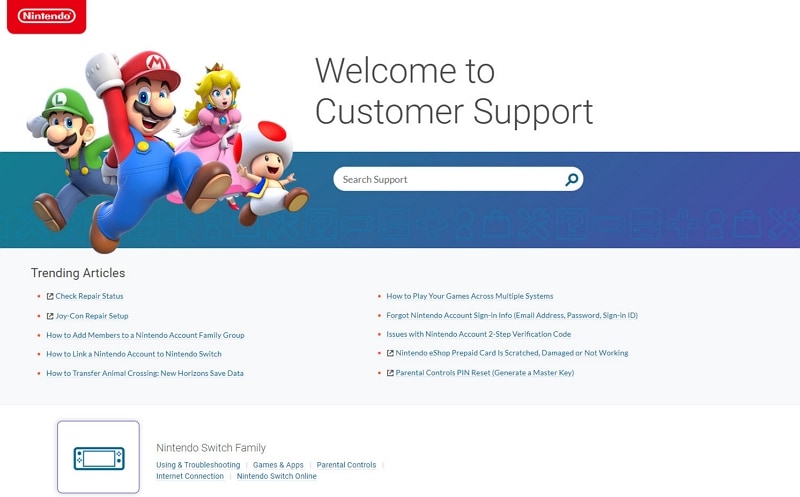Click the Nintendo Switch Family heading

tap(211, 448)
